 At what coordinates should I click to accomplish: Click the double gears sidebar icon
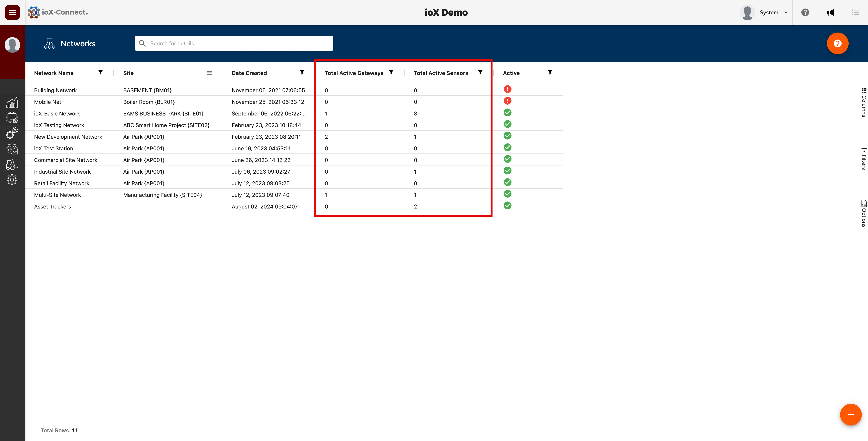click(x=12, y=133)
